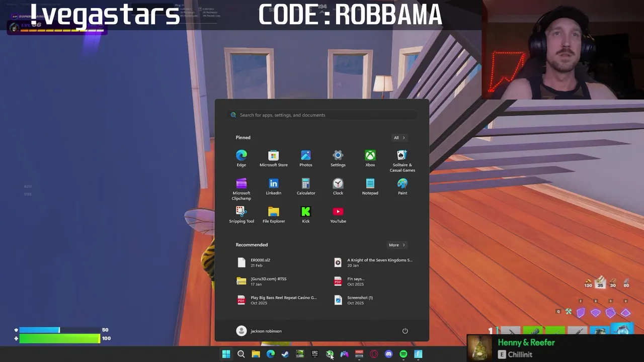Open the Calculator app

click(x=306, y=187)
